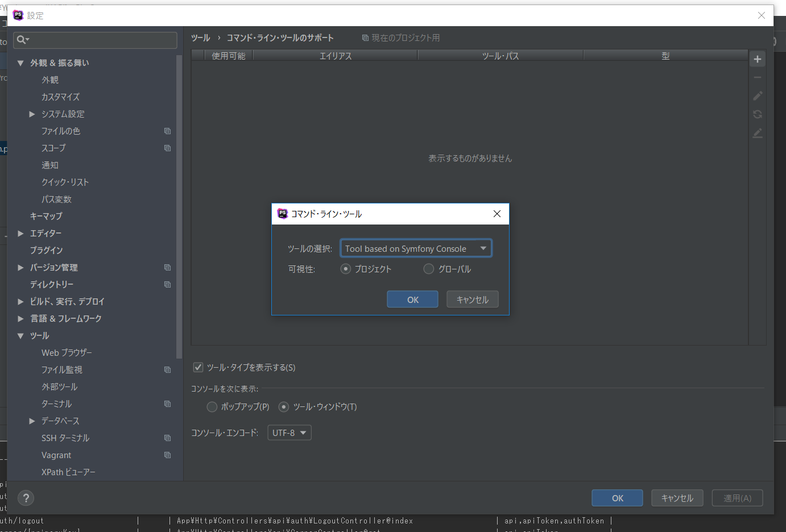Click project-level icon beside Vagrant

[167, 455]
